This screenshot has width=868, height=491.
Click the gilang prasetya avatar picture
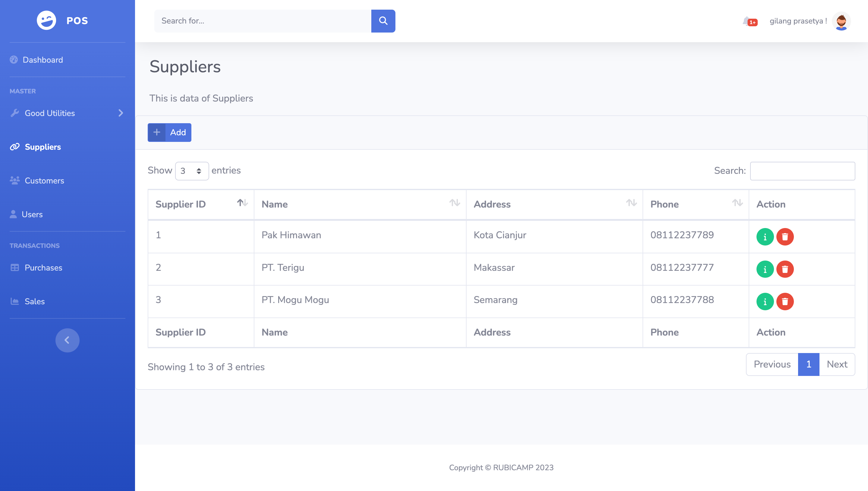[841, 21]
